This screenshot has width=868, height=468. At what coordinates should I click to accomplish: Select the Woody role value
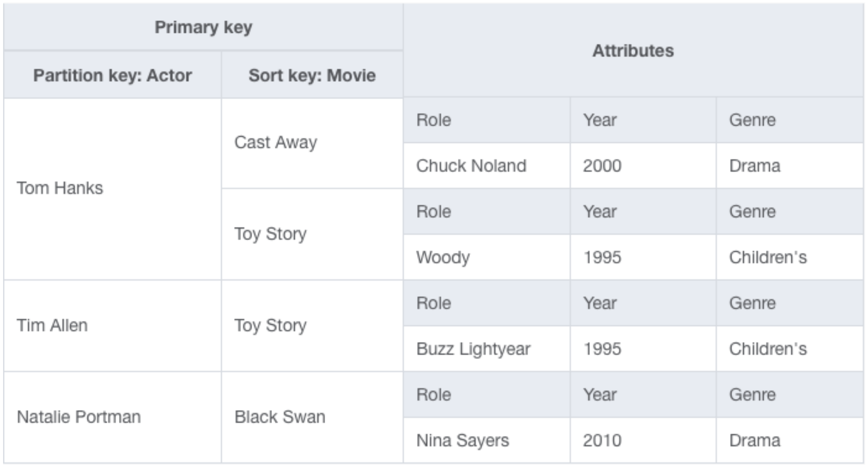pyautogui.click(x=487, y=257)
